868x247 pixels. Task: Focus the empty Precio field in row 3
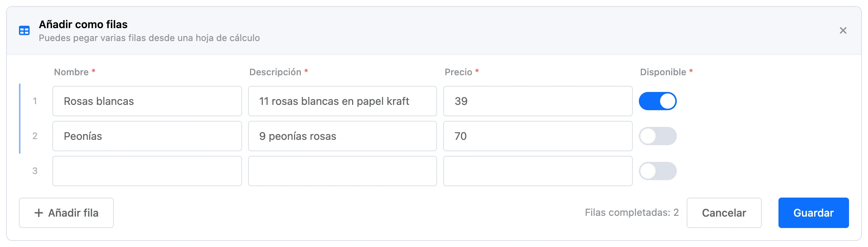tap(538, 171)
